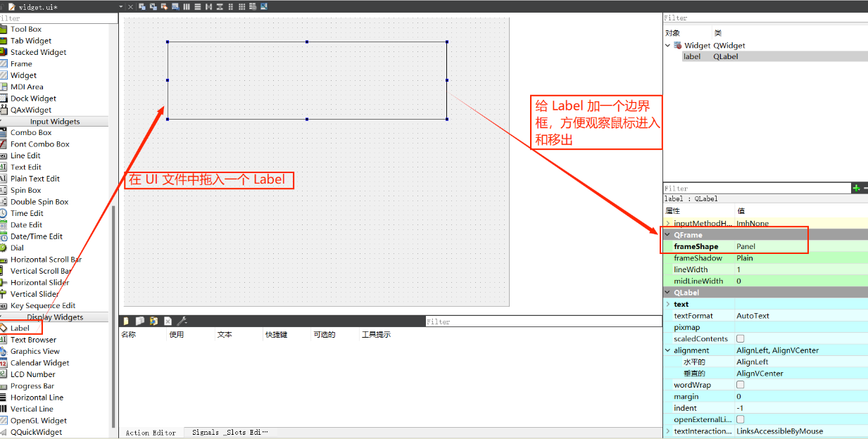
Task: Collapse the Display Widgets category
Action: (54, 317)
